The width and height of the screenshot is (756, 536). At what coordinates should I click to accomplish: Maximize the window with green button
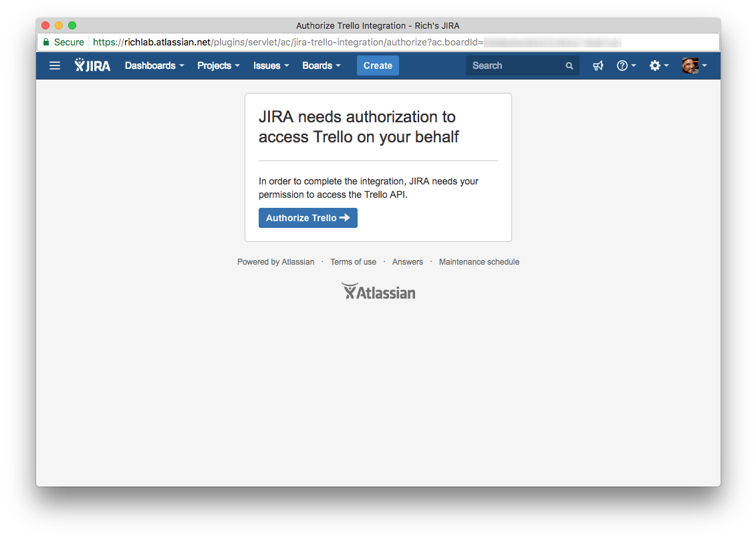click(x=72, y=25)
